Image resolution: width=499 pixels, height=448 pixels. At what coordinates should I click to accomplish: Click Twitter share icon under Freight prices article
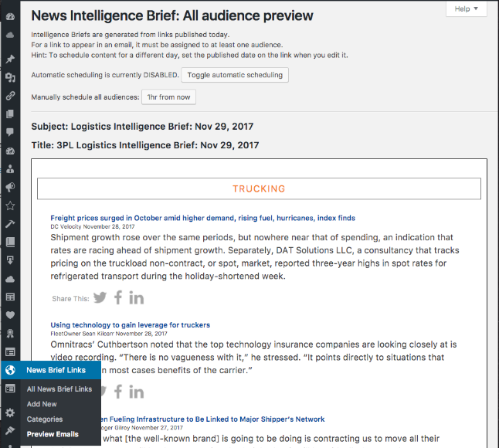tap(100, 298)
